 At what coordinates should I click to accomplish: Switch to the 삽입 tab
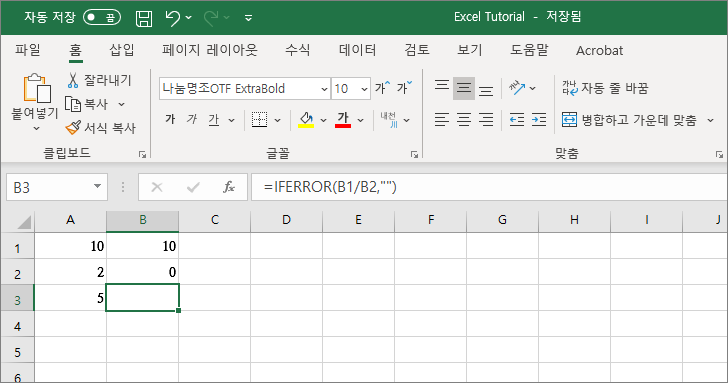(x=122, y=50)
